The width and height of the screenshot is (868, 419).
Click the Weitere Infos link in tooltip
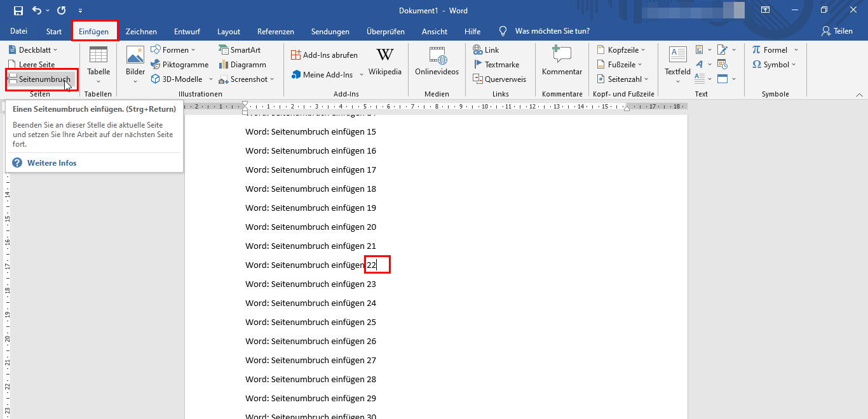click(x=51, y=163)
